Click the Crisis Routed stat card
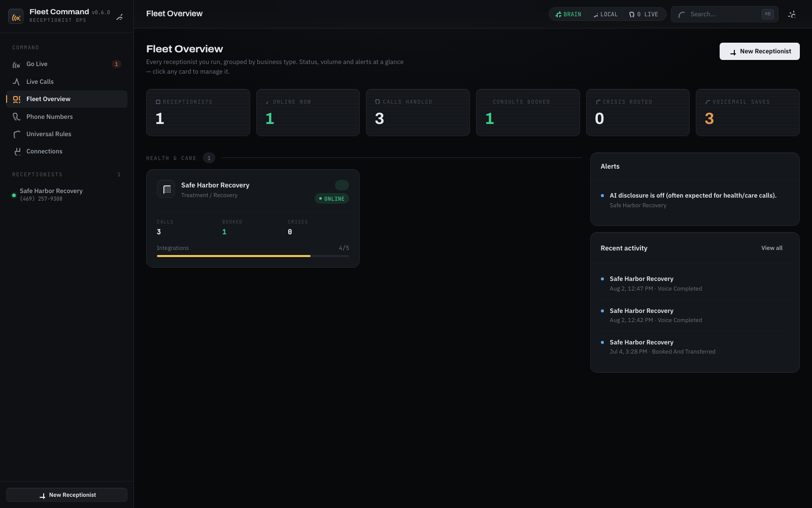The height and width of the screenshot is (508, 812). (637, 113)
